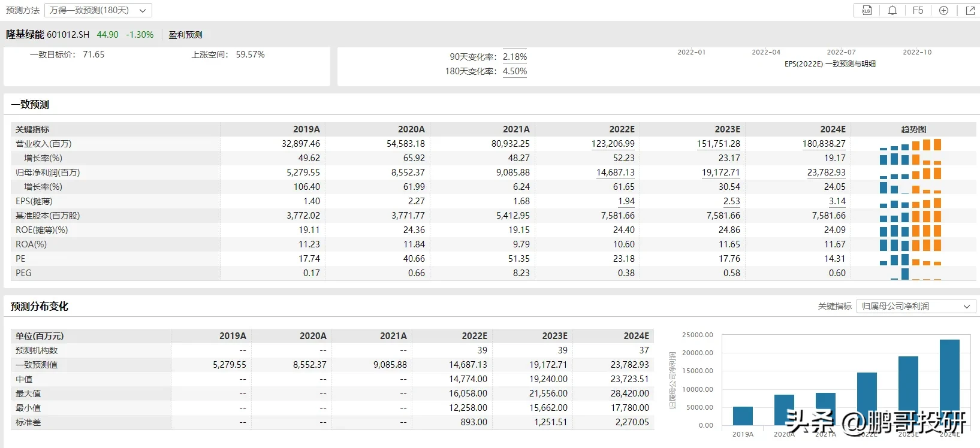Click the circled plus icon
This screenshot has width=980, height=448.
click(943, 10)
